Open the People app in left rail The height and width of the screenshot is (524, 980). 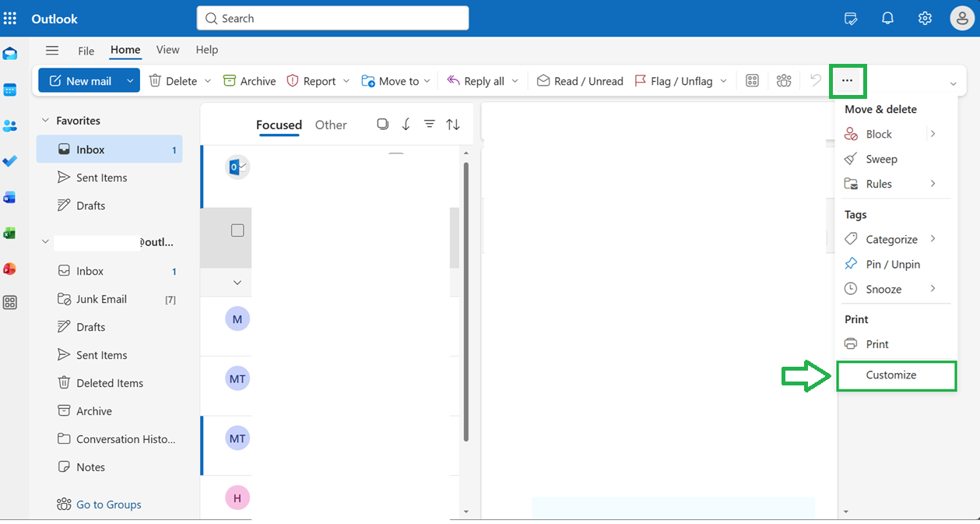10,125
